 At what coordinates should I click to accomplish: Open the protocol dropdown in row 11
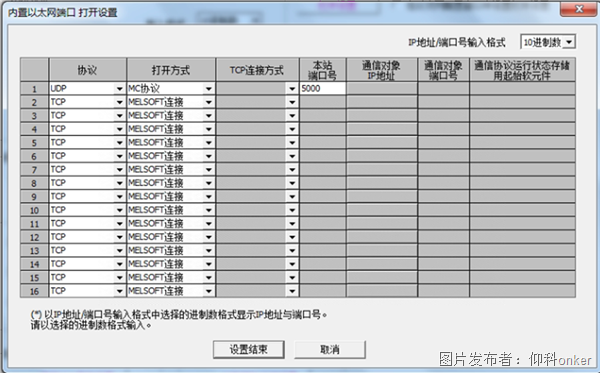click(119, 223)
